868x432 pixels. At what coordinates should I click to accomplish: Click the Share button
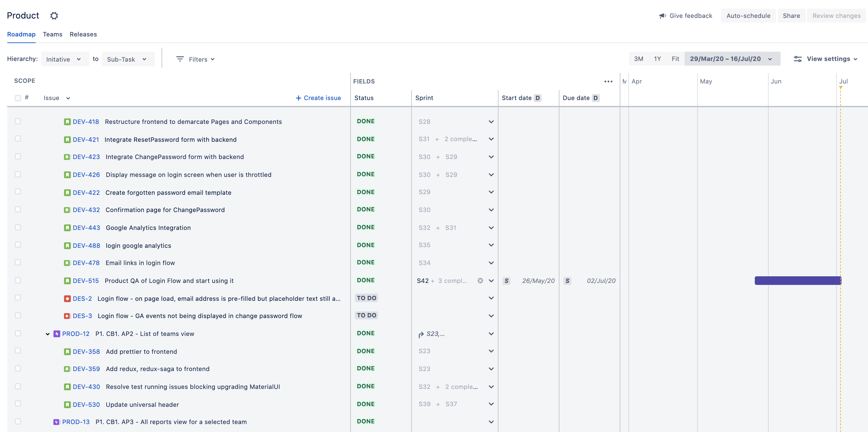(791, 16)
